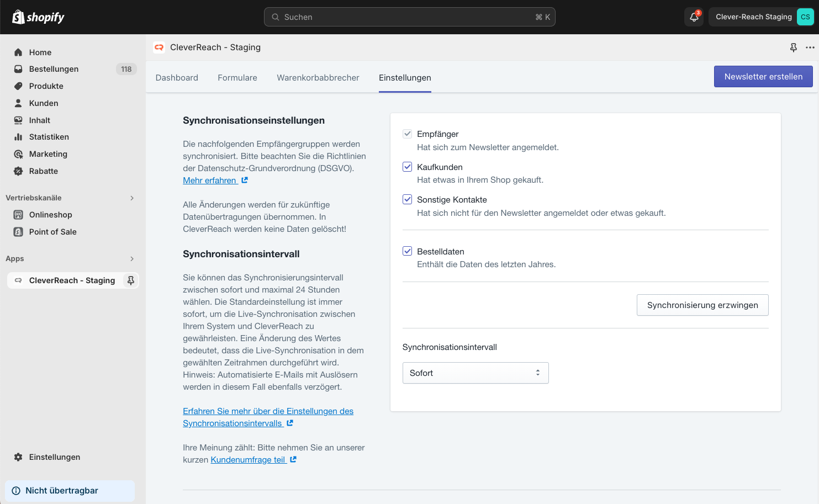Image resolution: width=819 pixels, height=504 pixels.
Task: Select the Einstellungen tab
Action: (405, 78)
